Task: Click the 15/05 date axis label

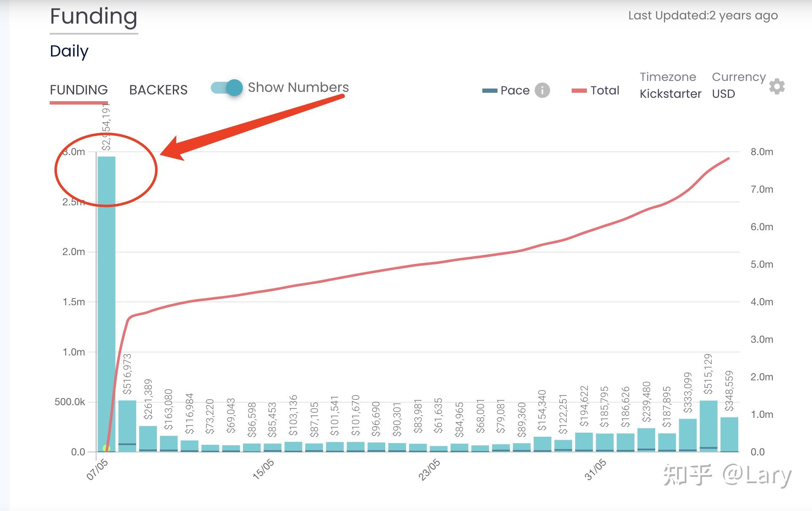Action: 263,469
